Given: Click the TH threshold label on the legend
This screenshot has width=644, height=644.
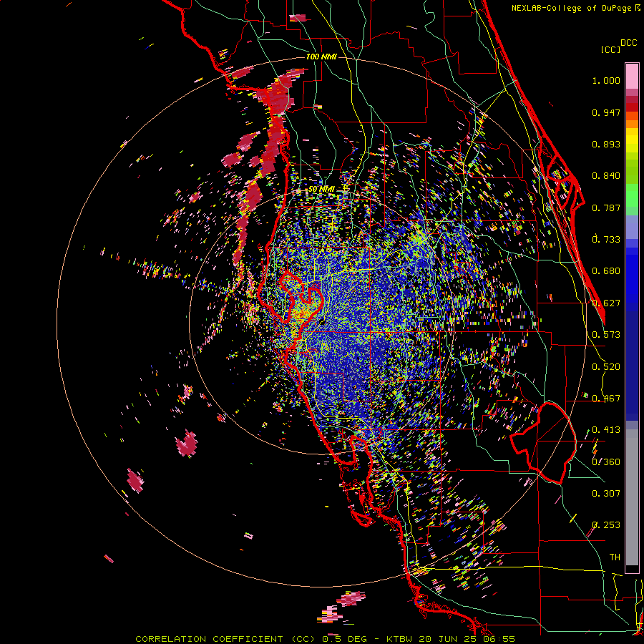Looking at the screenshot, I should (x=615, y=557).
